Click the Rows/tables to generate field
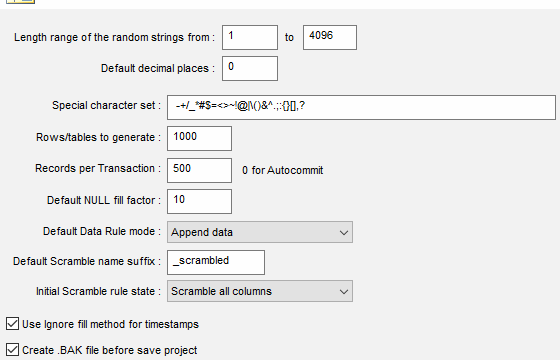Screen dimensions: 560x360 coord(199,139)
